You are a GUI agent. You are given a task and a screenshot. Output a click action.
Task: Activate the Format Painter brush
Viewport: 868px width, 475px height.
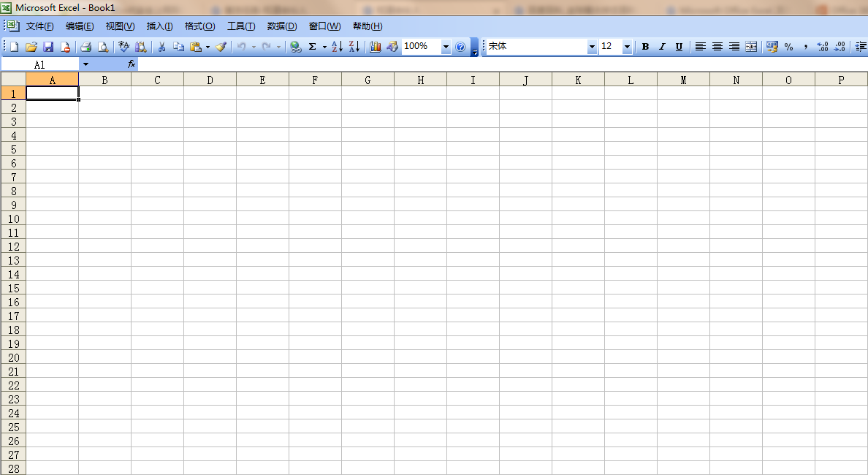tap(221, 47)
